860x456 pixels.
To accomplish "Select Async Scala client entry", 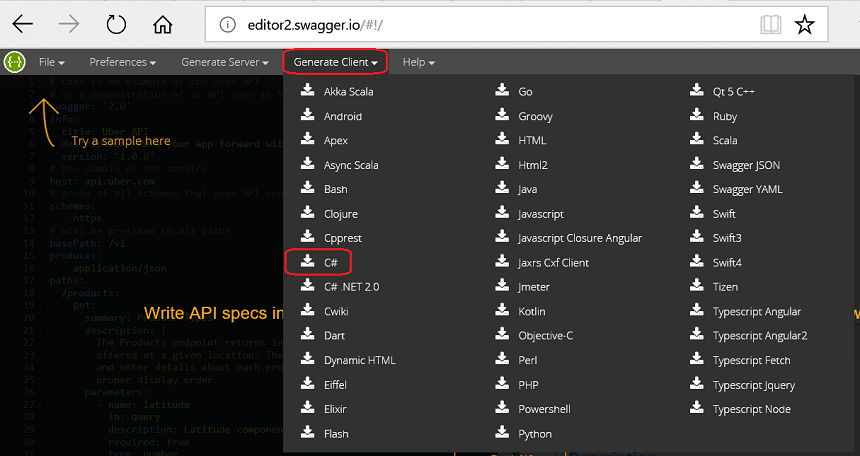I will 351,165.
